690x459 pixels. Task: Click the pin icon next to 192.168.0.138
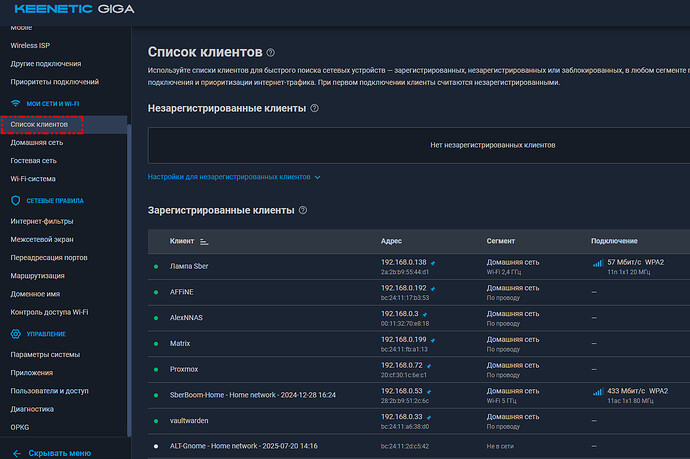pos(434,262)
